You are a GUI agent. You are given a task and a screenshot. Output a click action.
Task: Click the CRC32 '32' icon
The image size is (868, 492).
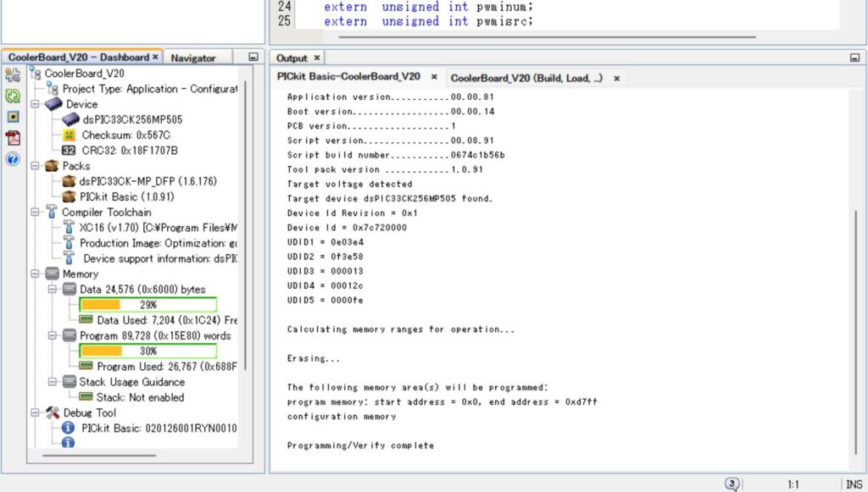pyautogui.click(x=69, y=151)
